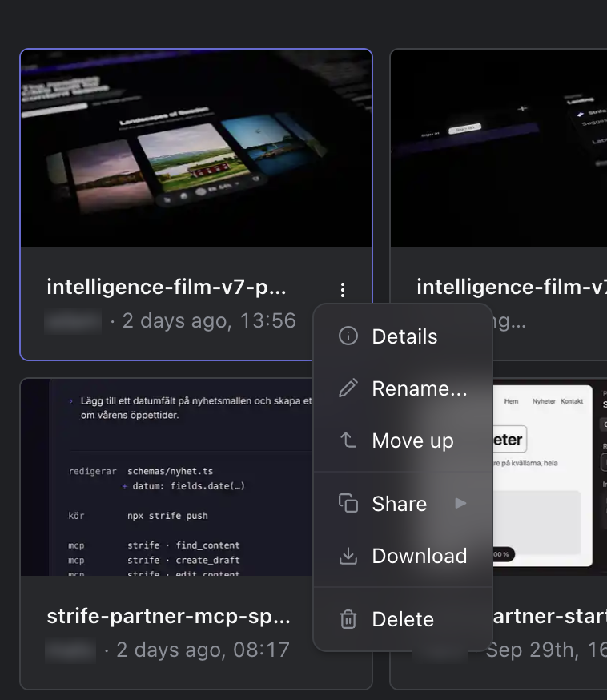Screen dimensions: 607x700
Task: Click the Delete trash icon
Action: (348, 619)
